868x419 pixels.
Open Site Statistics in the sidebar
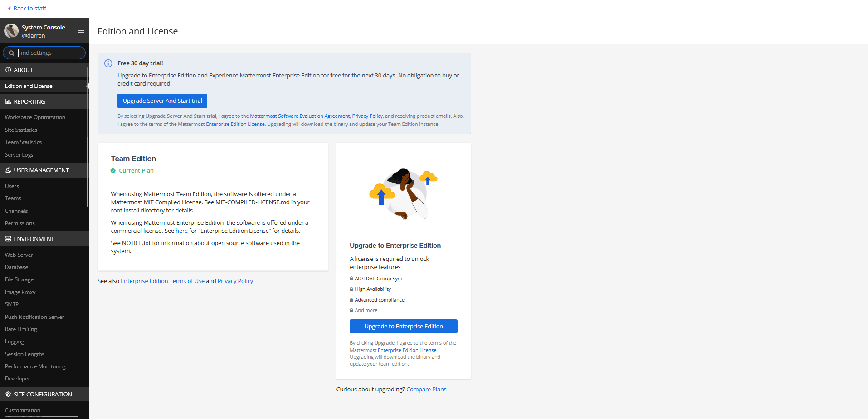(x=21, y=130)
